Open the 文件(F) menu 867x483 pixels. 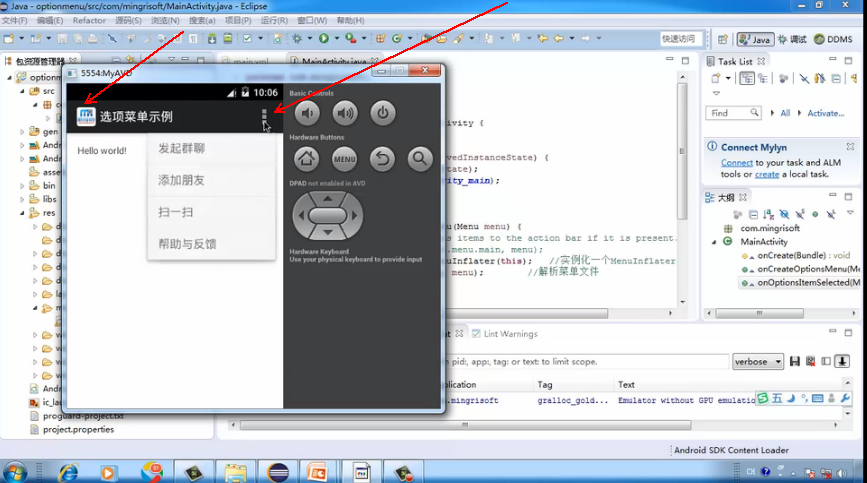tap(14, 20)
